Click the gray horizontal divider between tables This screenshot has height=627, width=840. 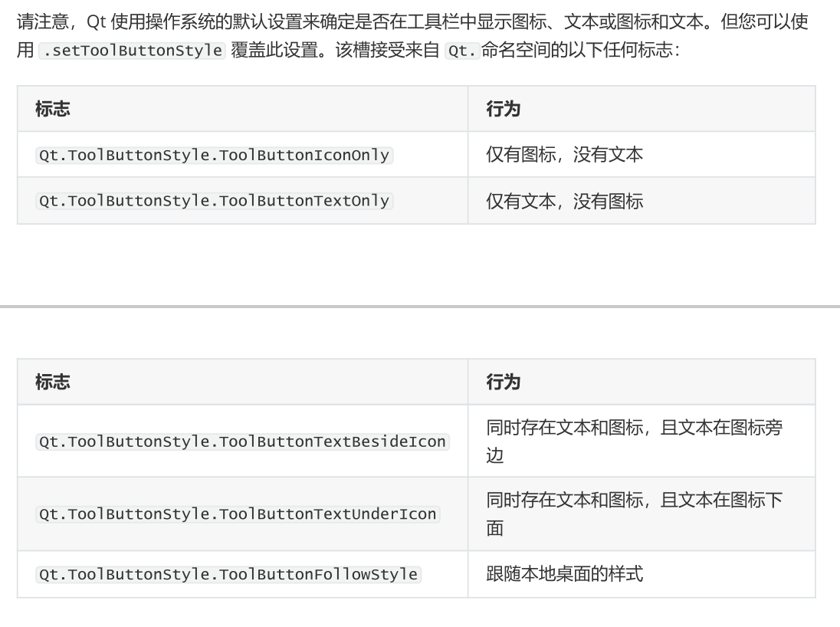click(x=420, y=307)
